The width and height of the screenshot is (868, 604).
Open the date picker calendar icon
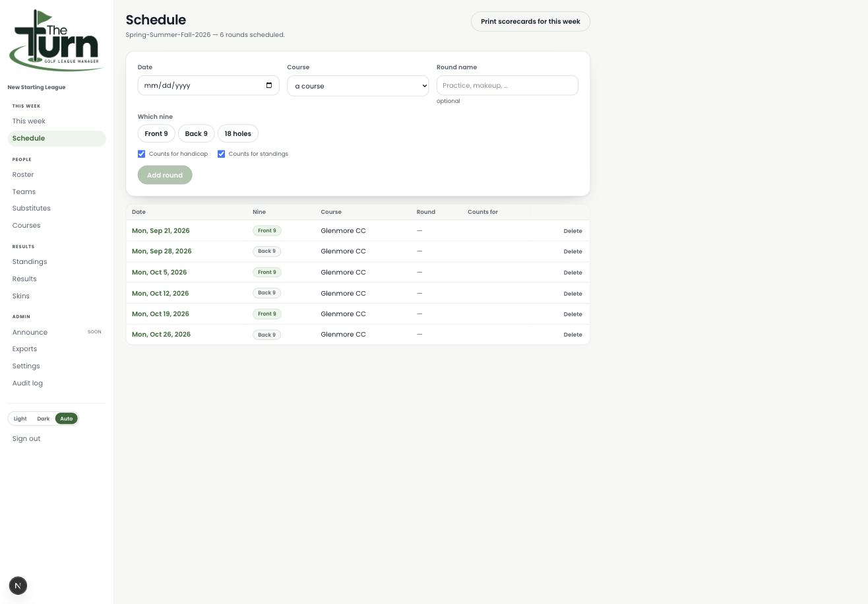pos(268,85)
